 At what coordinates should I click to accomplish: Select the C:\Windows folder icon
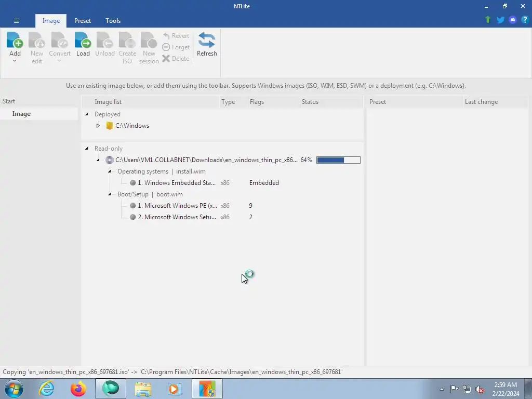pyautogui.click(x=109, y=126)
